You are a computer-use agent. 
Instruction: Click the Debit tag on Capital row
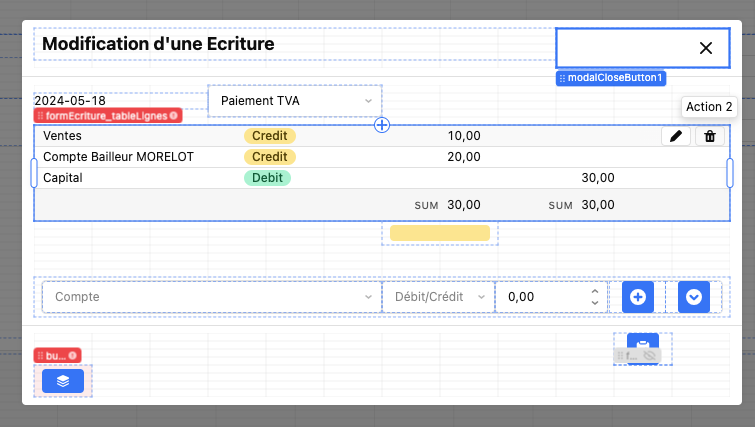click(x=267, y=178)
